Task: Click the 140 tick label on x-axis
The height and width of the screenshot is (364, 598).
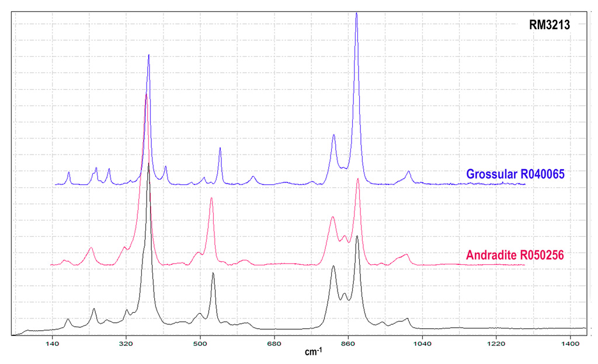Action: click(53, 343)
